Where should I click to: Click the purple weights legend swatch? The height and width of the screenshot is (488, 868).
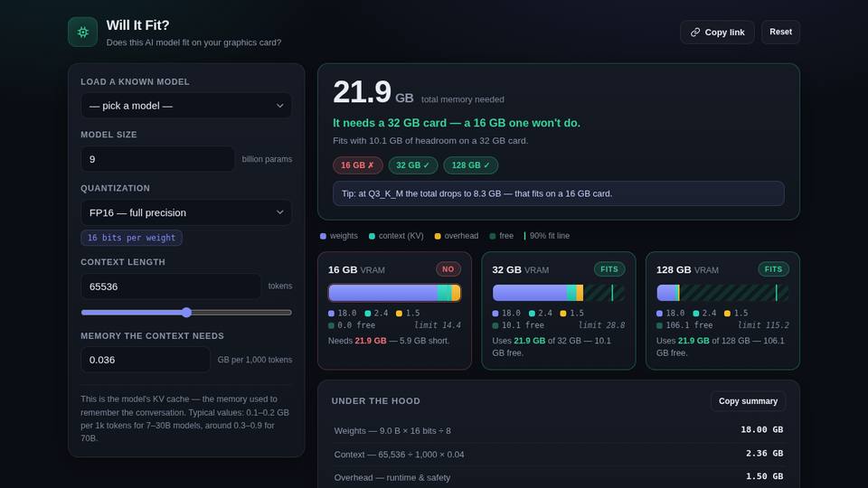tap(324, 236)
